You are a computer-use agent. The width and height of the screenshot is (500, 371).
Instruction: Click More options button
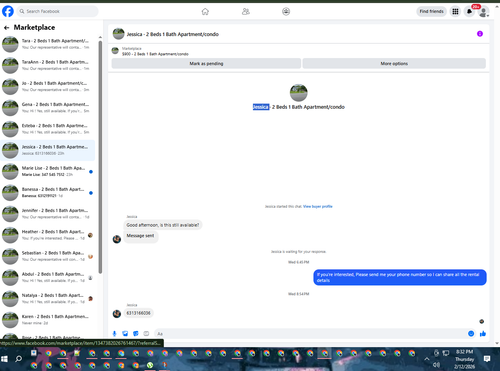coord(394,63)
